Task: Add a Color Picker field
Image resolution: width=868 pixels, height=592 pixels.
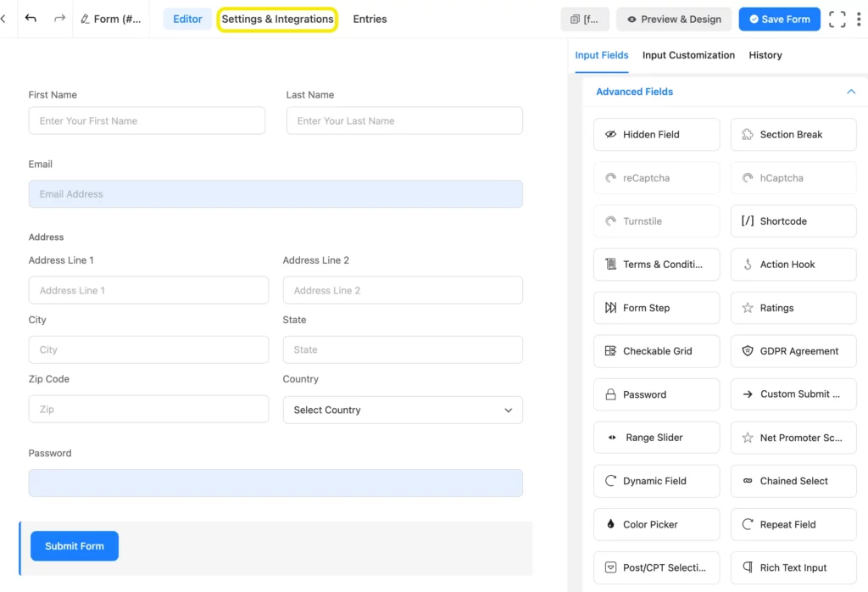Action: pos(656,524)
